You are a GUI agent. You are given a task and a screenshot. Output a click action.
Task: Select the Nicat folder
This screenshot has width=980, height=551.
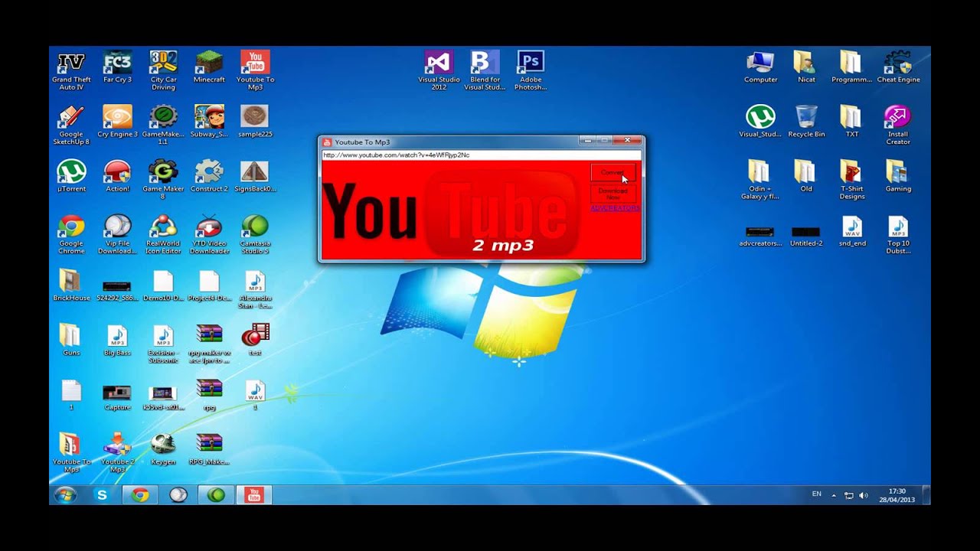pyautogui.click(x=806, y=67)
